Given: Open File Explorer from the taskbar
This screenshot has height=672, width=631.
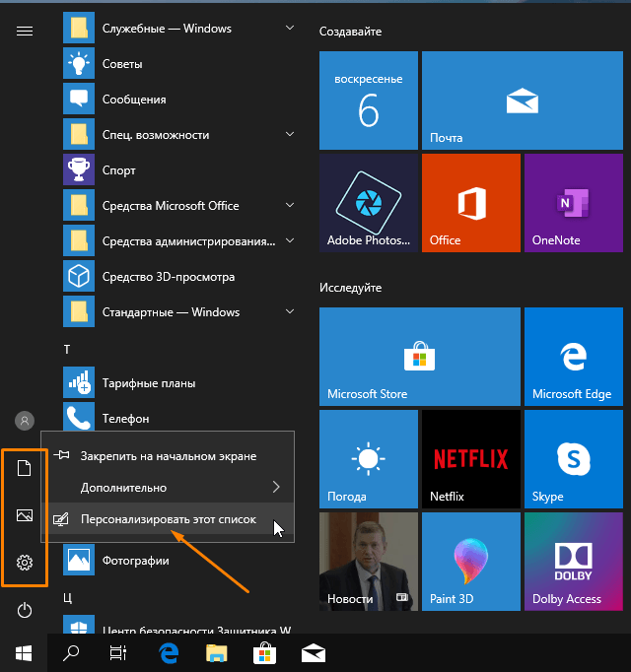Looking at the screenshot, I should pyautogui.click(x=217, y=653).
